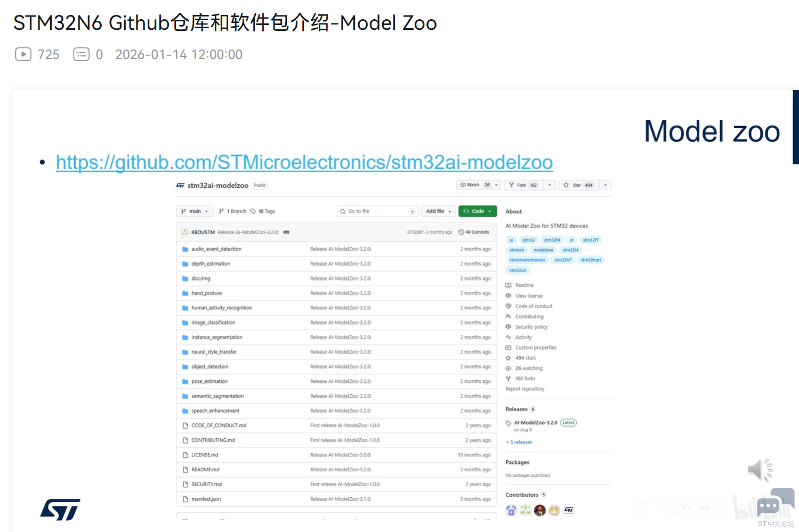This screenshot has height=532, width=799.
Task: Open the main branch dropdown
Action: pos(195,211)
